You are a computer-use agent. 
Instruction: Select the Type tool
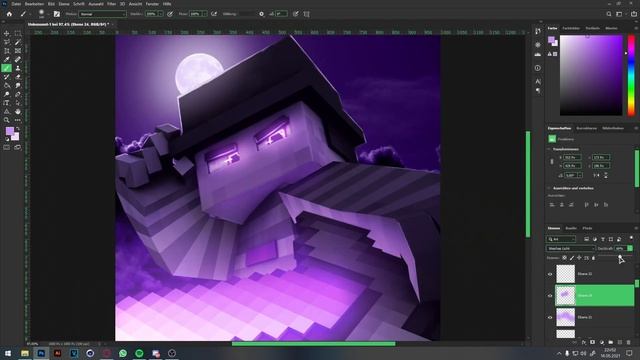(x=7, y=103)
